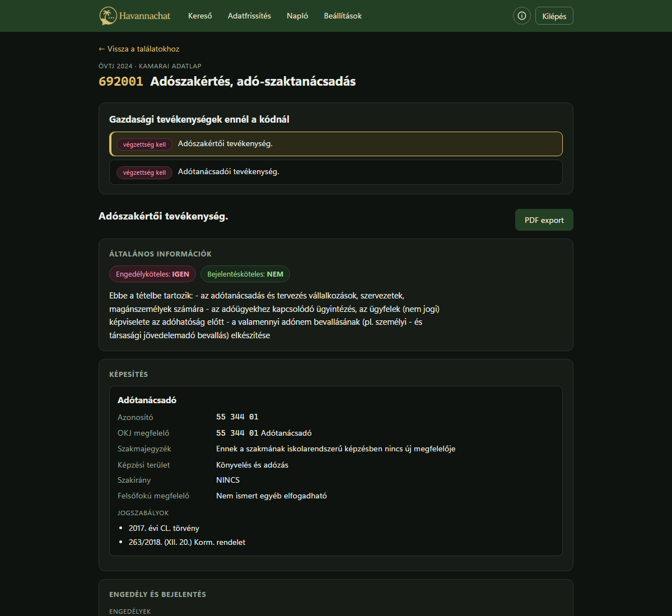
Task: Open Beállítások in the top navigation
Action: 343,16
